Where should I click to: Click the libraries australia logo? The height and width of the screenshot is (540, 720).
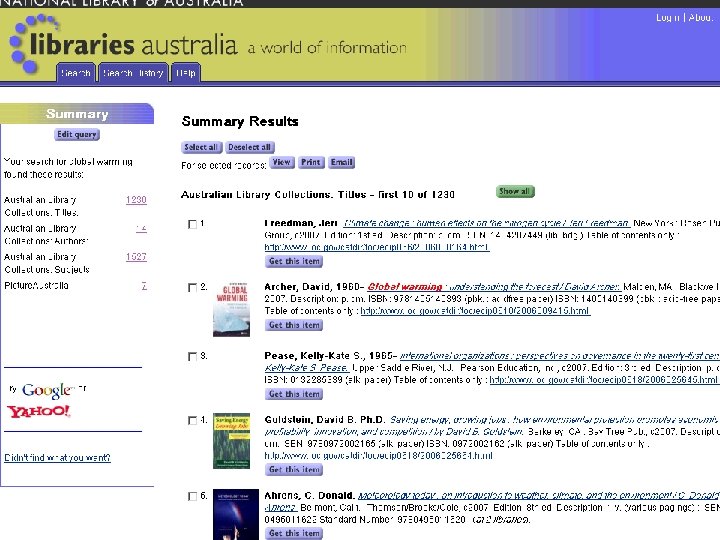coord(124,45)
